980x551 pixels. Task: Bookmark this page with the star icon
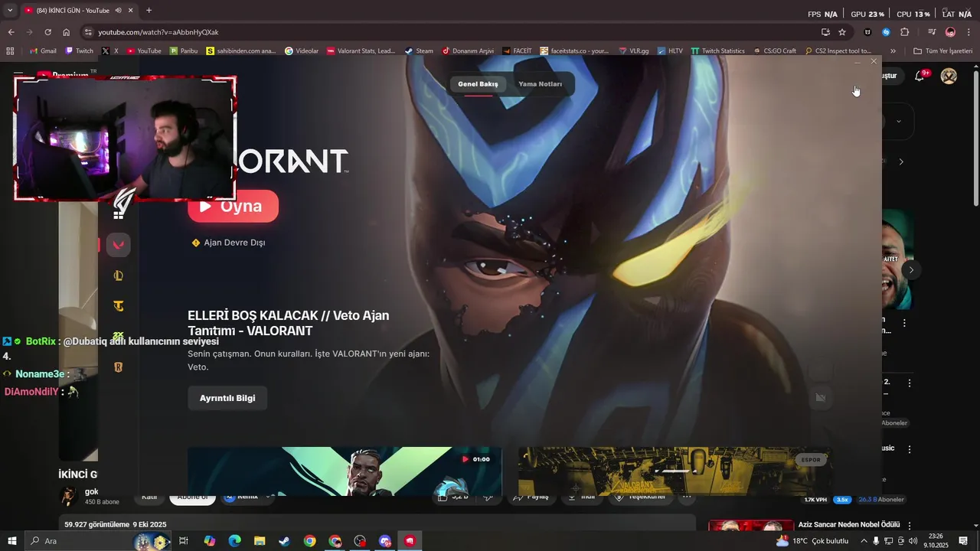pyautogui.click(x=842, y=32)
